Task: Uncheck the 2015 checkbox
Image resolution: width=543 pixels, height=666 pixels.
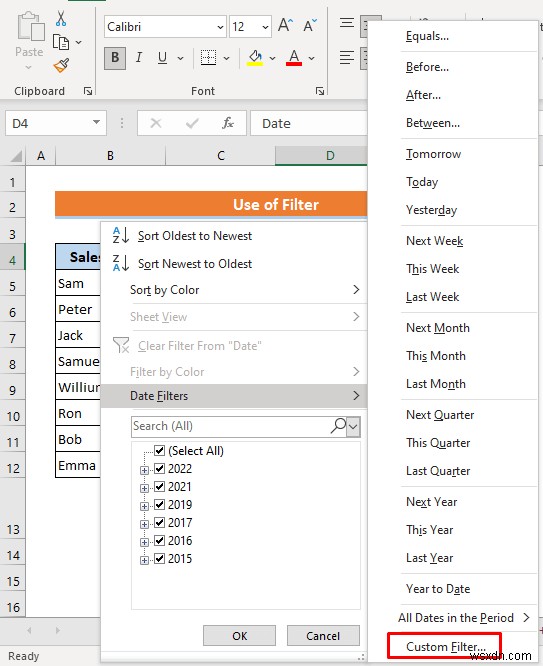Action: [159, 559]
